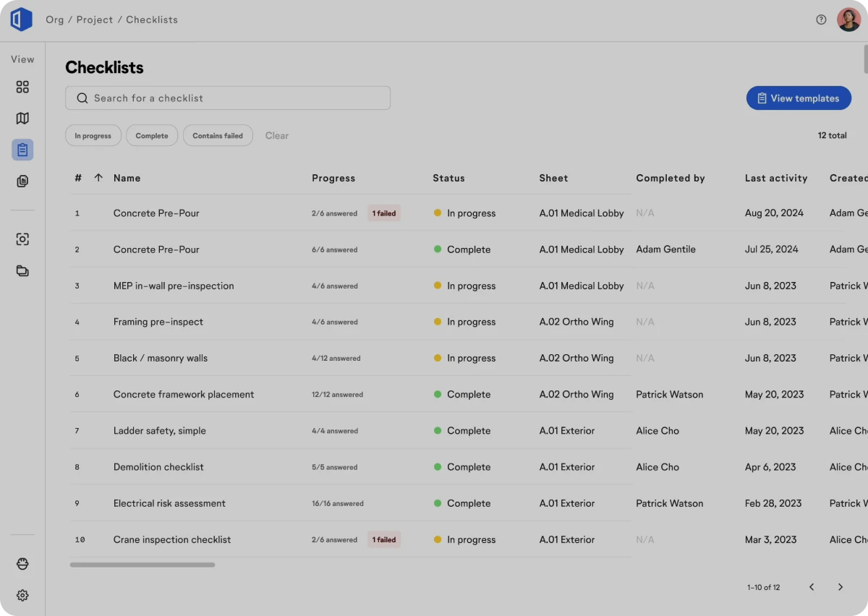This screenshot has height=616, width=868.
Task: Navigate to Org in breadcrumb
Action: 54,20
